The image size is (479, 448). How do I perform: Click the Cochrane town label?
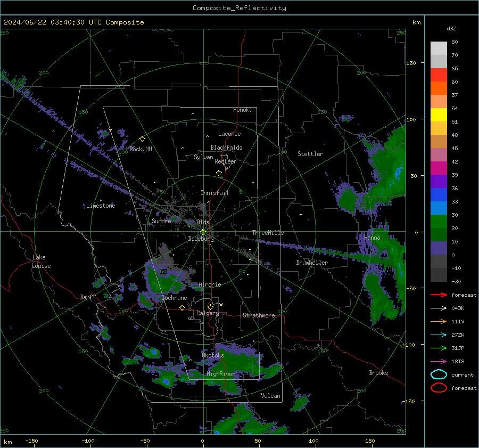tap(174, 298)
